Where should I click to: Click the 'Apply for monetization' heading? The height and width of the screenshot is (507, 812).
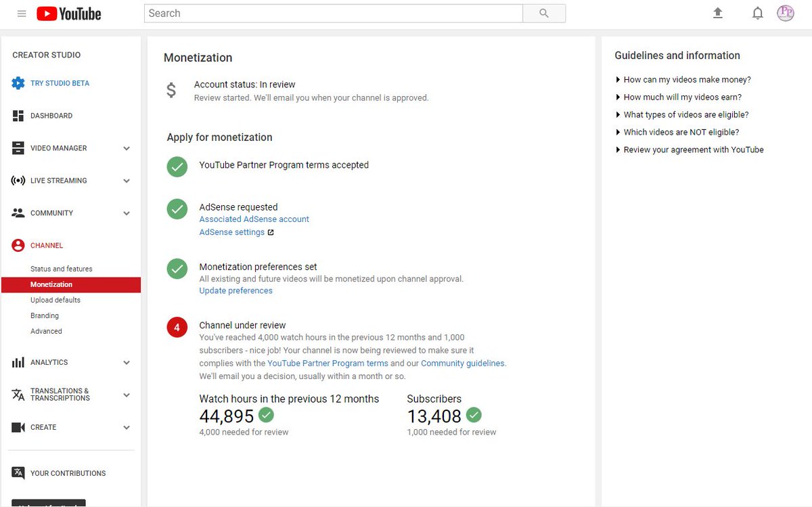pos(220,137)
